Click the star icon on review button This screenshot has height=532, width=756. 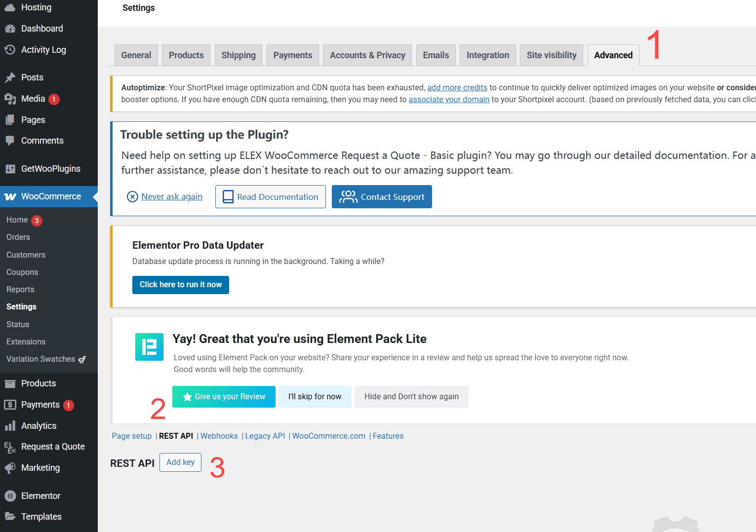[187, 397]
